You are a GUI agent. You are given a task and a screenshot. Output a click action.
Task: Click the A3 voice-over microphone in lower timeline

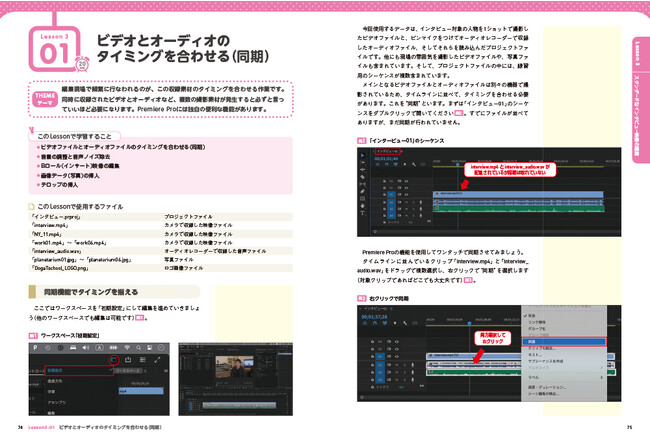(x=413, y=380)
